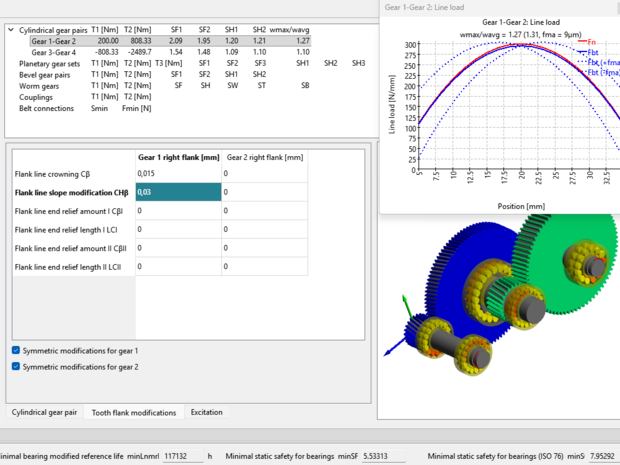
Task: Select the Gear 3-Gear 4 row
Action: pos(55,52)
